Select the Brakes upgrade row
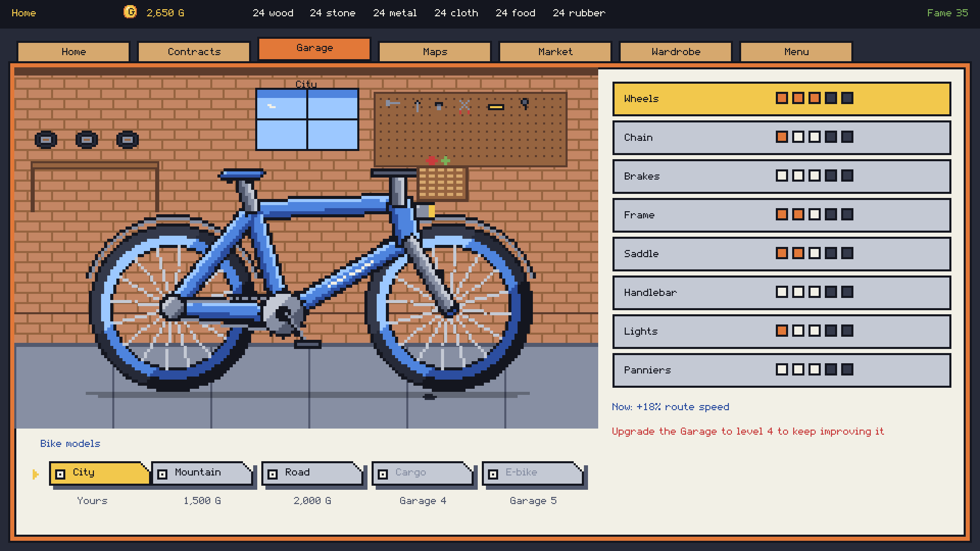980x551 pixels. tap(781, 176)
